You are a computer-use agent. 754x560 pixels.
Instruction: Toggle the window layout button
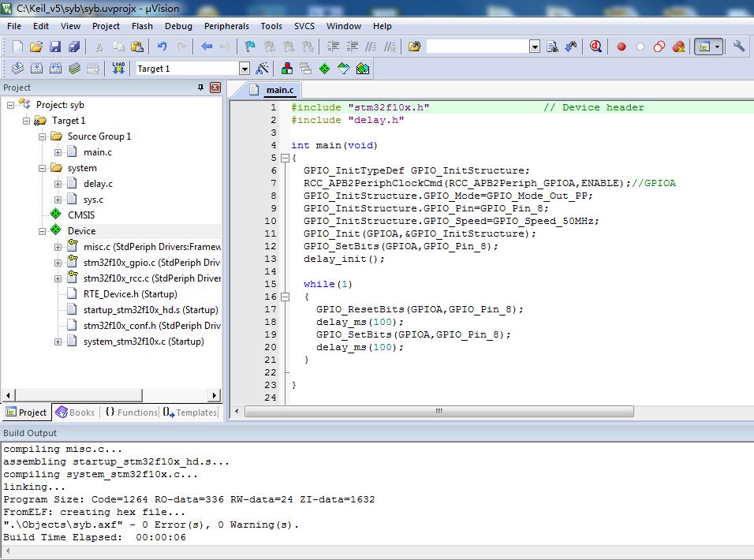704,47
